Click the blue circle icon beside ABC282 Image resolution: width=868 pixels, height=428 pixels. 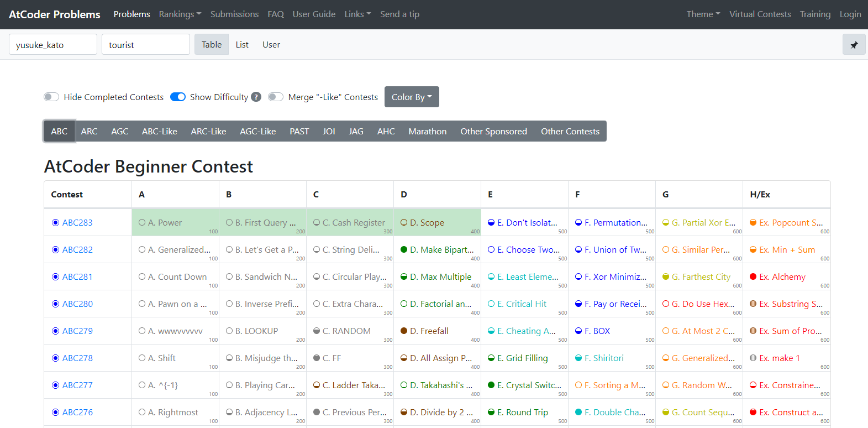(55, 249)
